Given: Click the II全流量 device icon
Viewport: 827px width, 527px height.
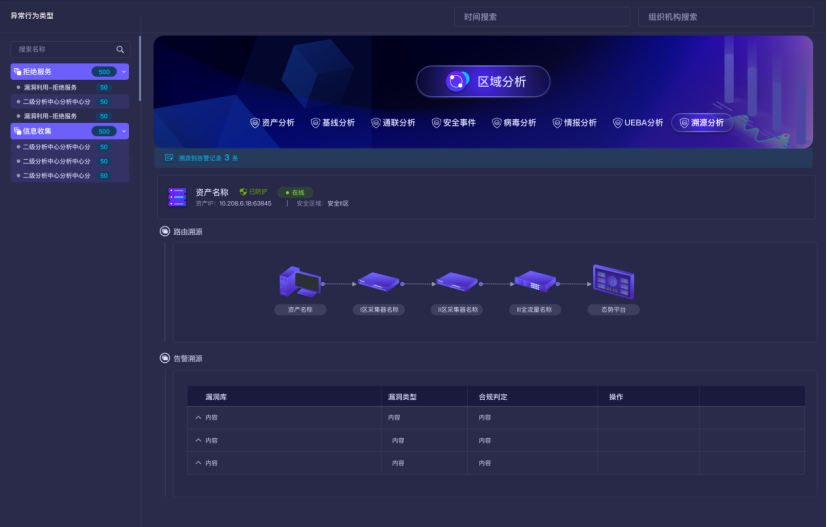Looking at the screenshot, I should tap(533, 282).
